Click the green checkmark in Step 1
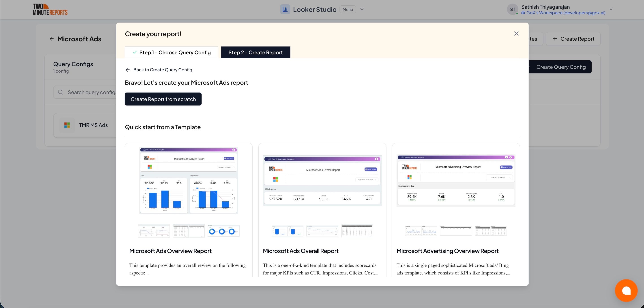The image size is (644, 308). coord(134,53)
